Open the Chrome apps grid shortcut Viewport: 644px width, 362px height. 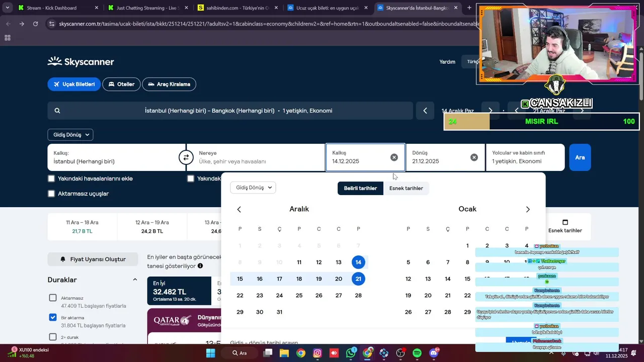[x=8, y=38]
